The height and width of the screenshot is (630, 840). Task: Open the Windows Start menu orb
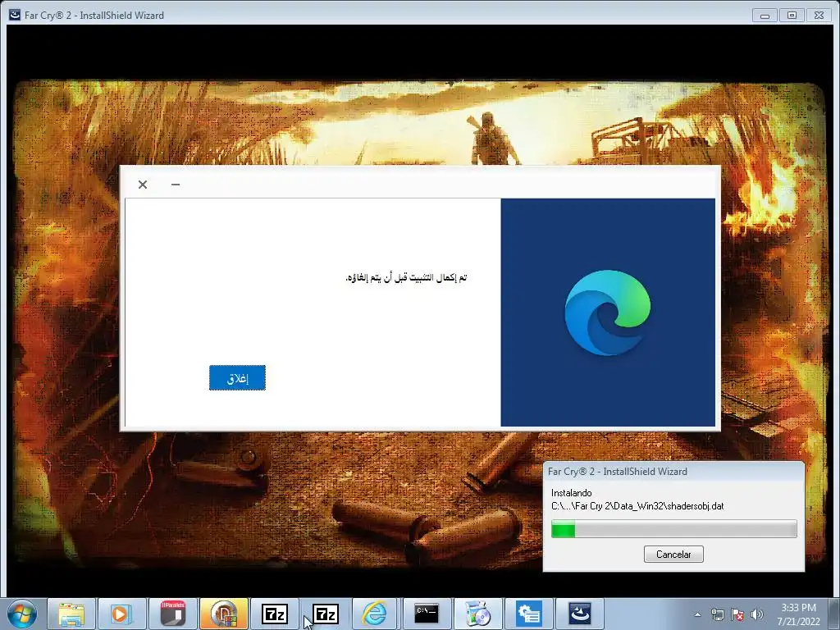click(x=22, y=614)
